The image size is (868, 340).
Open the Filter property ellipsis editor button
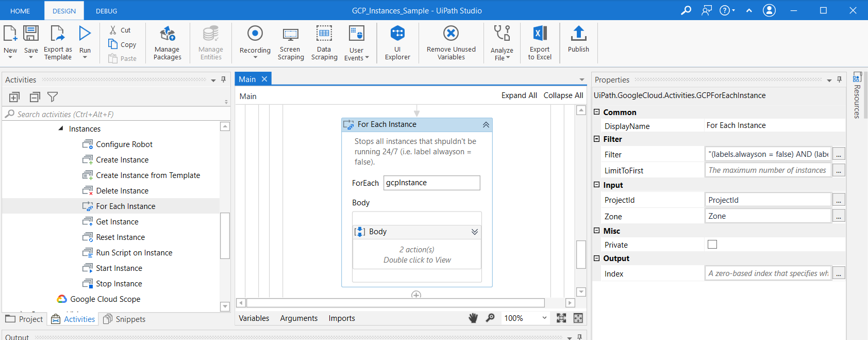[x=839, y=154]
